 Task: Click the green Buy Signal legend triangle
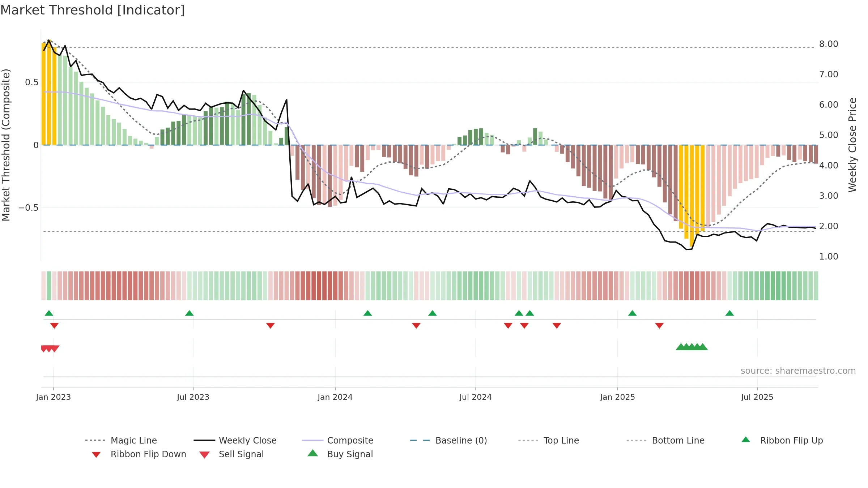pos(312,453)
